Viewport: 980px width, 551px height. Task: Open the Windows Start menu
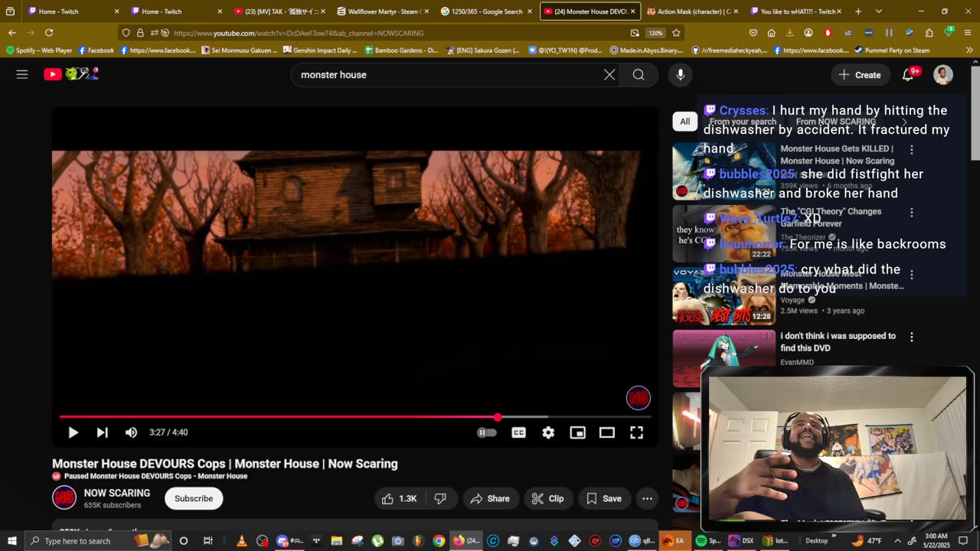[11, 540]
